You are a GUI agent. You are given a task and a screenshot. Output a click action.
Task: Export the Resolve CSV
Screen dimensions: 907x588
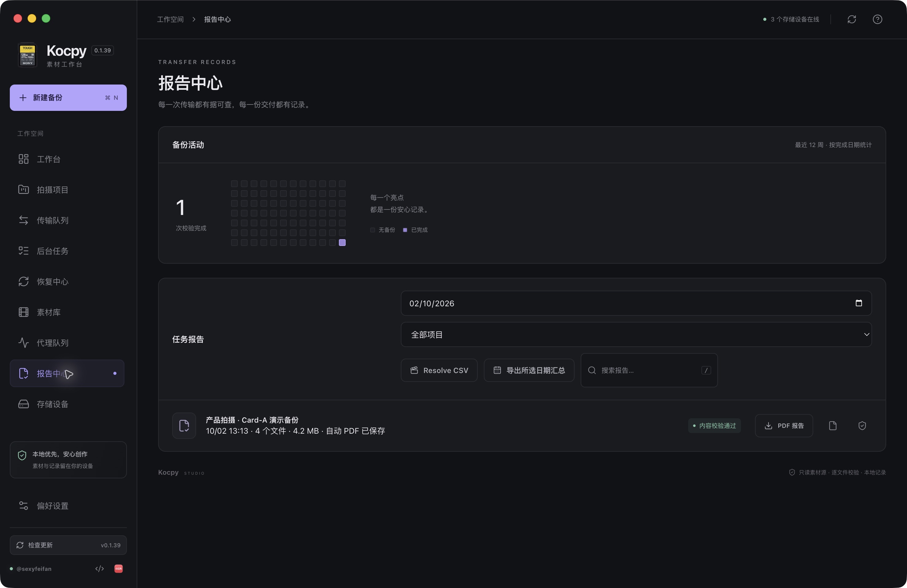439,370
